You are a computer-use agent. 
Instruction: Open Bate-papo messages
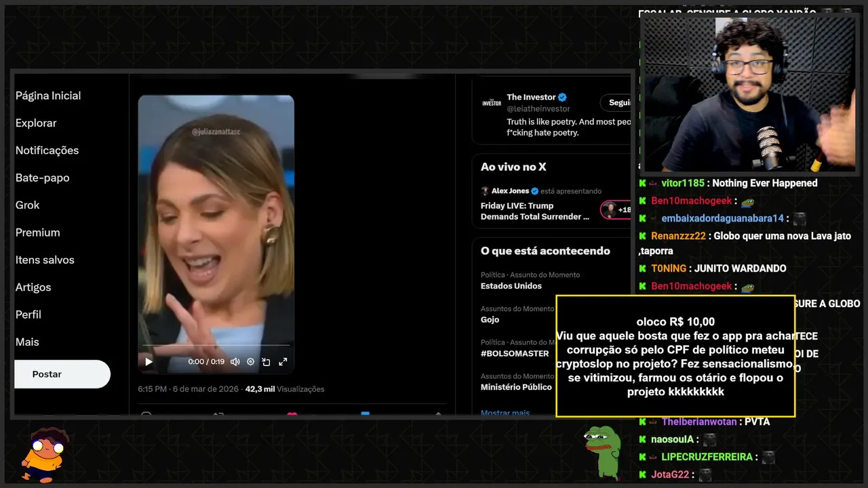point(42,178)
